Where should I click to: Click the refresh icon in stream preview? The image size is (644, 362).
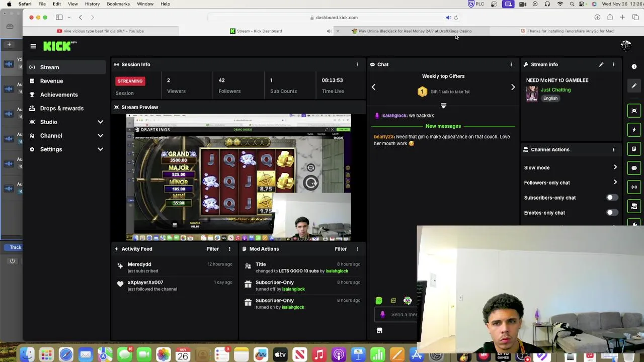point(311,183)
